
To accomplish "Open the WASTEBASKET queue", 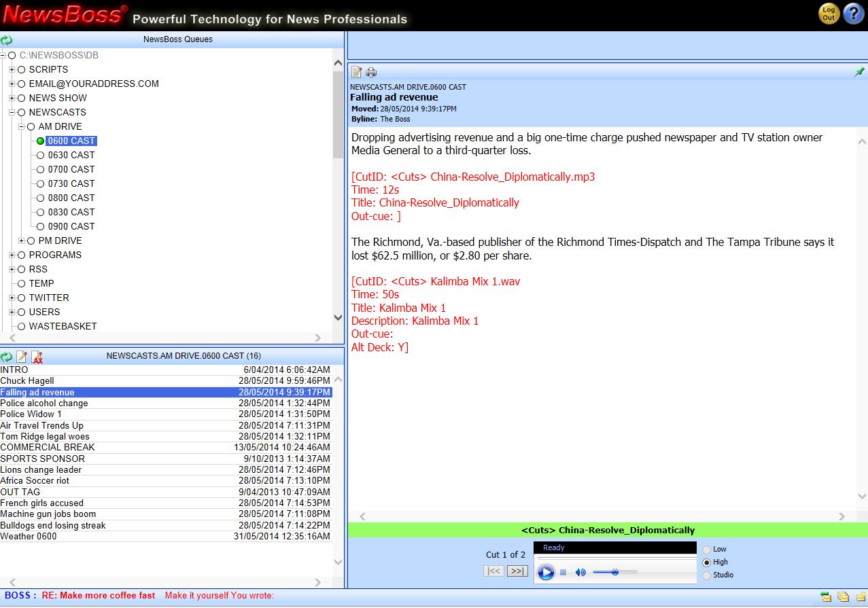I will click(63, 326).
